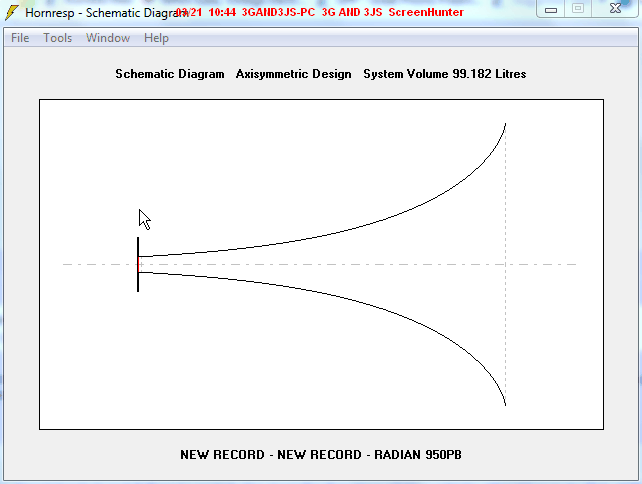Click the black baffle line at the throat

pos(138,265)
